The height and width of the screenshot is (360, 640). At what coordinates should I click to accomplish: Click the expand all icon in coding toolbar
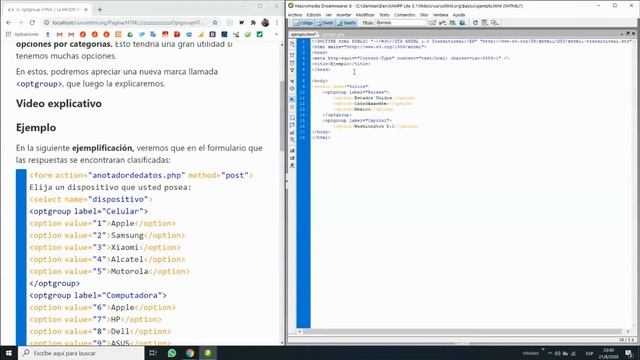pyautogui.click(x=292, y=70)
